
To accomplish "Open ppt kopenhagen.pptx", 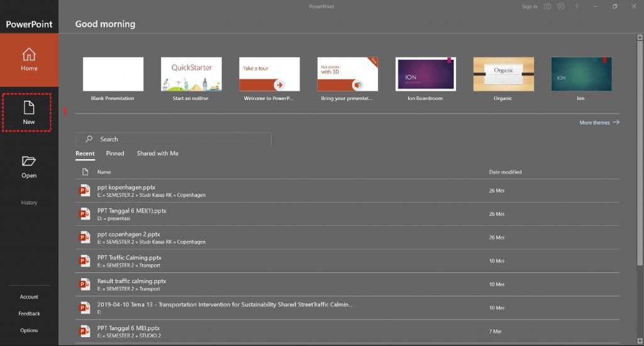I will point(347,191).
